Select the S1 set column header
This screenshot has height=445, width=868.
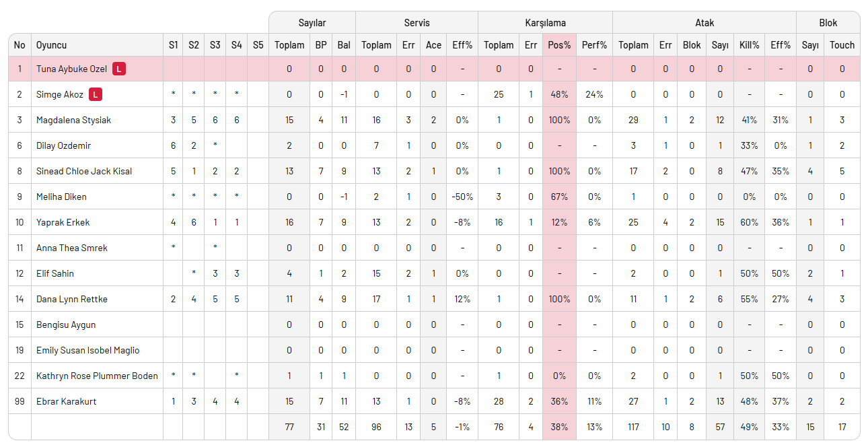174,45
